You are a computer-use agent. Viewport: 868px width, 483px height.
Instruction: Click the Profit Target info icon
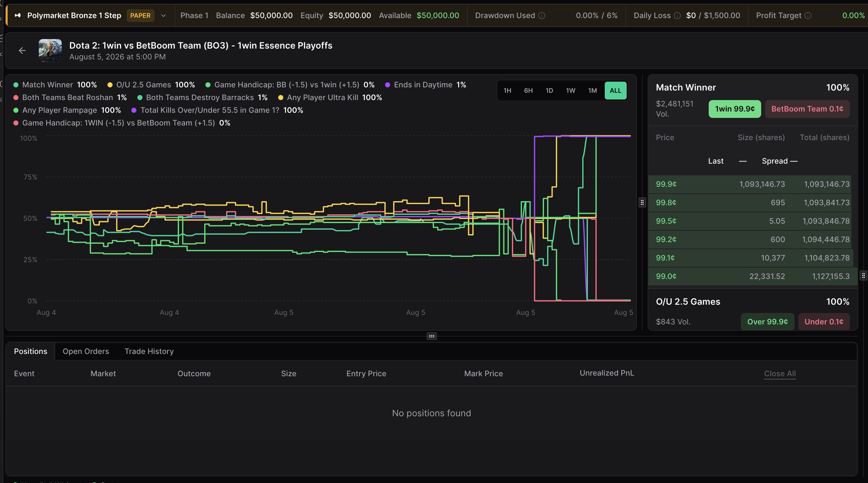808,16
